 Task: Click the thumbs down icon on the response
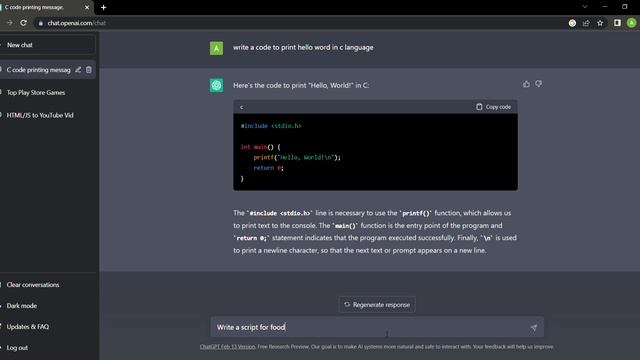tap(539, 84)
